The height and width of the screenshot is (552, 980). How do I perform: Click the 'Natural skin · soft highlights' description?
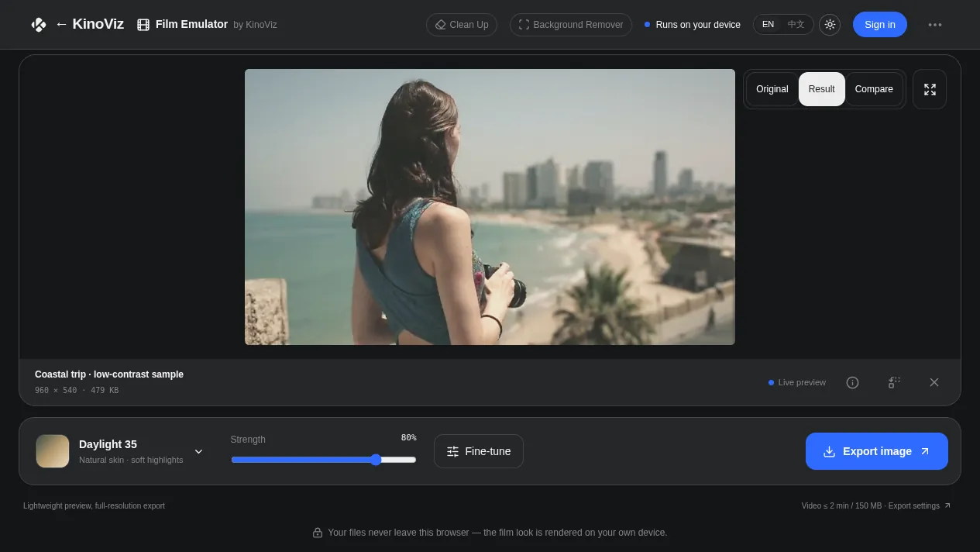tap(131, 460)
